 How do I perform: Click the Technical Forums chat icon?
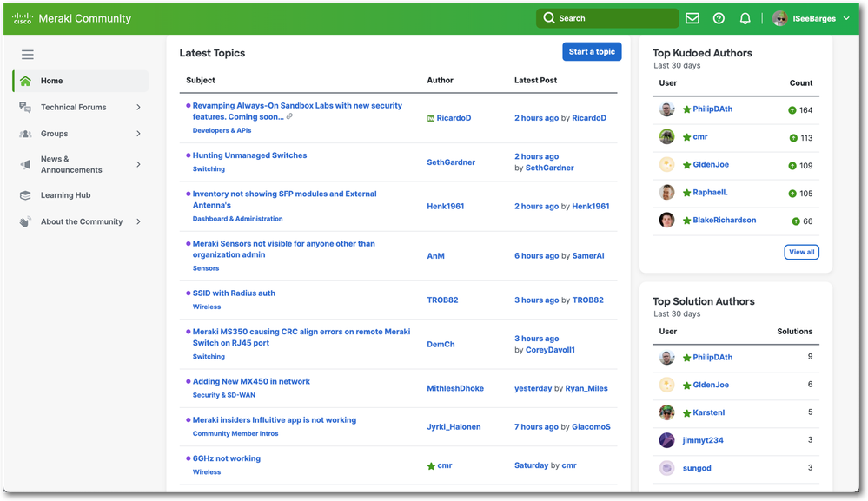(x=25, y=108)
